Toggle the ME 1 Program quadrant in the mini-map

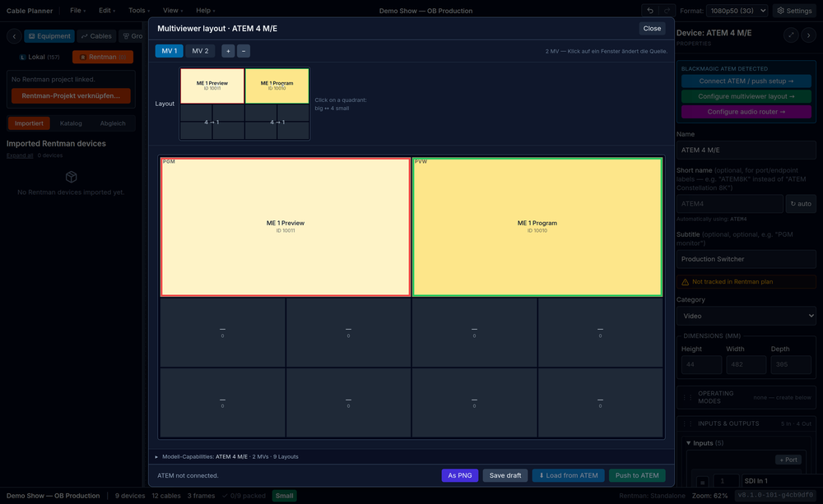277,86
